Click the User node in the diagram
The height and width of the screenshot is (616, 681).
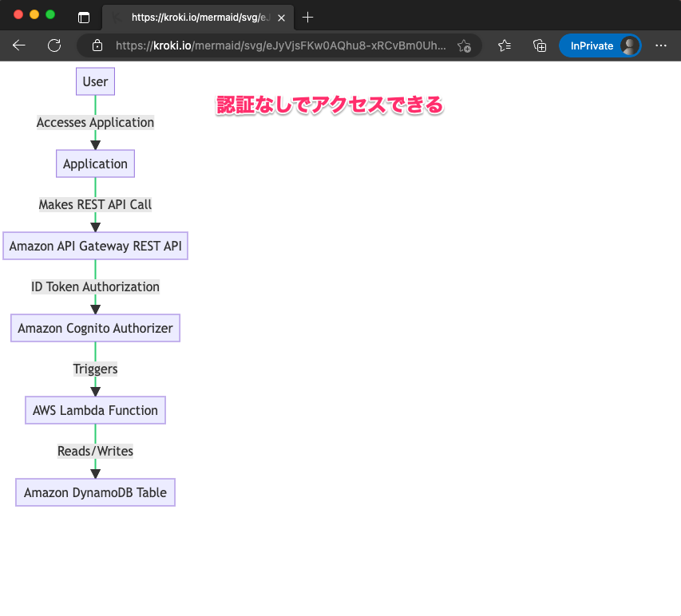(95, 81)
